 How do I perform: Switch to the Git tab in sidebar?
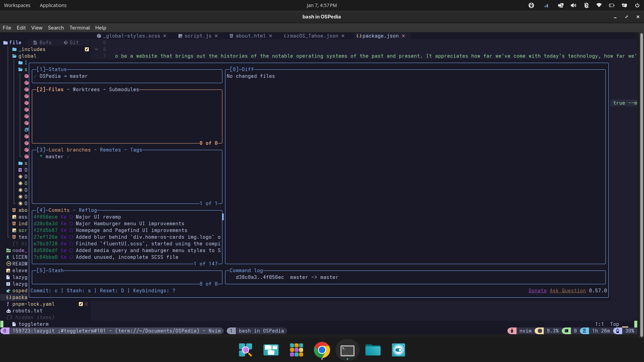click(71, 43)
